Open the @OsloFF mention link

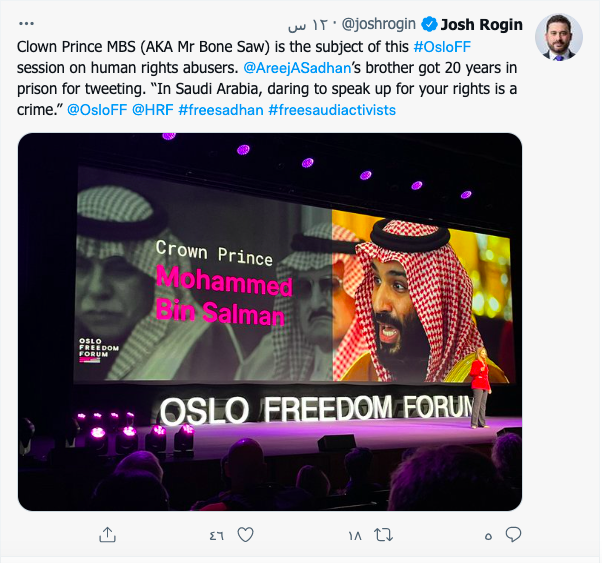pos(96,110)
